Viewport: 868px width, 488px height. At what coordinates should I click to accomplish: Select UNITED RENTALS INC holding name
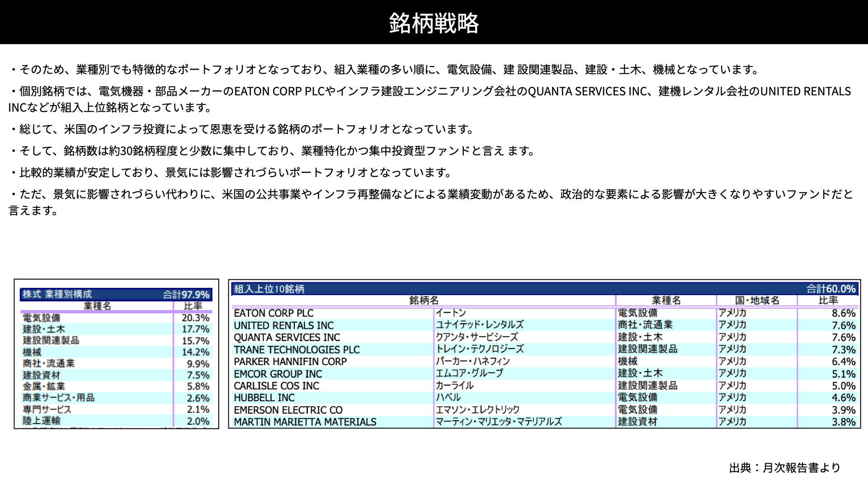click(283, 325)
